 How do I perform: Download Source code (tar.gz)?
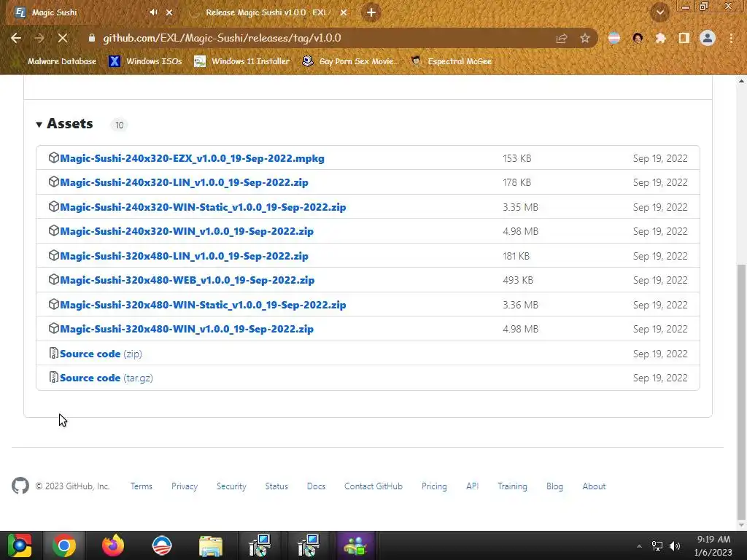107,378
